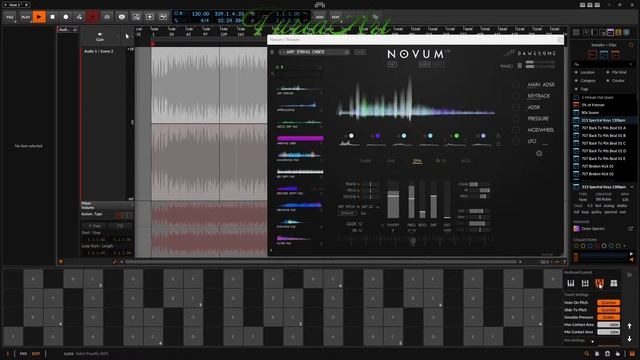Toggle the automation write button
This screenshot has width=640, height=360.
(79, 17)
